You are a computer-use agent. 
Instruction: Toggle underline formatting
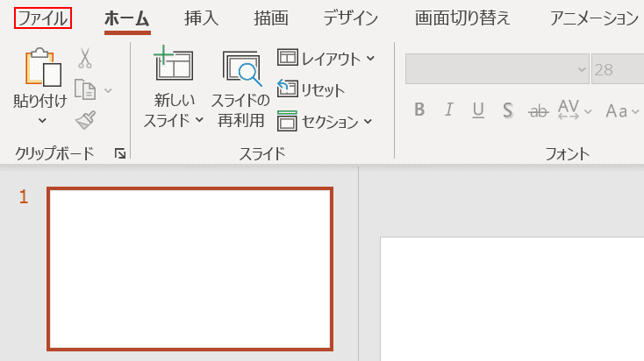pyautogui.click(x=478, y=110)
